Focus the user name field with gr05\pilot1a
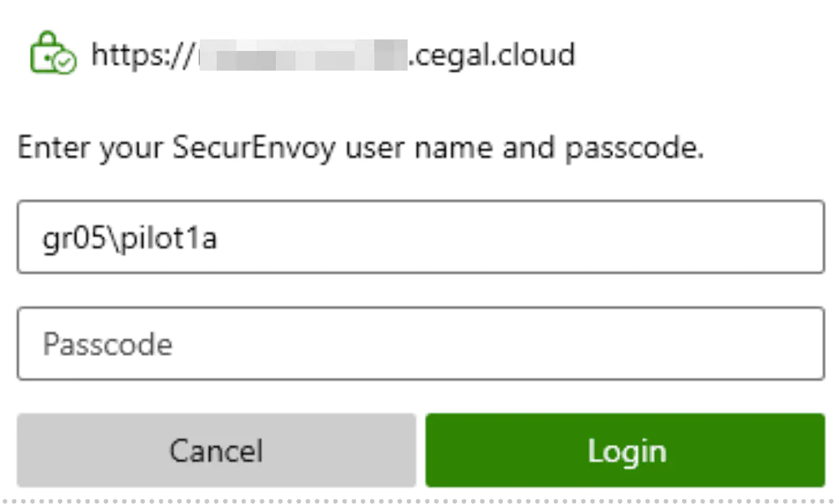Image resolution: width=837 pixels, height=504 pixels. [x=420, y=237]
